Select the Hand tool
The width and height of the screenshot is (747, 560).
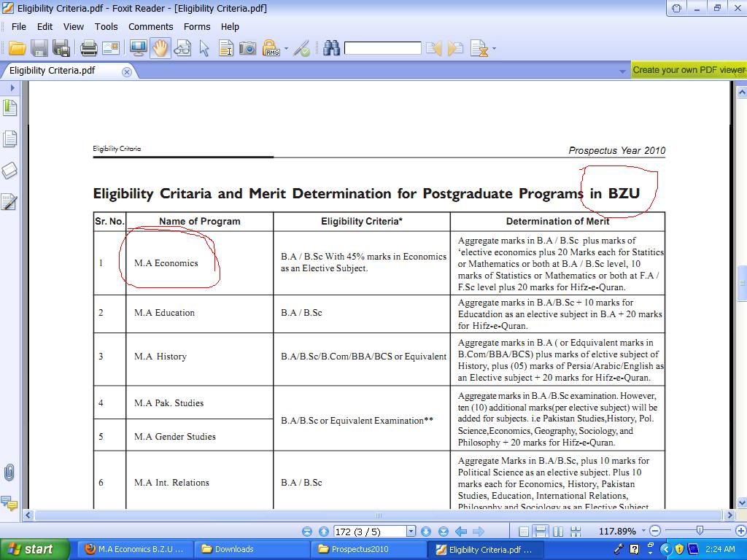160,49
